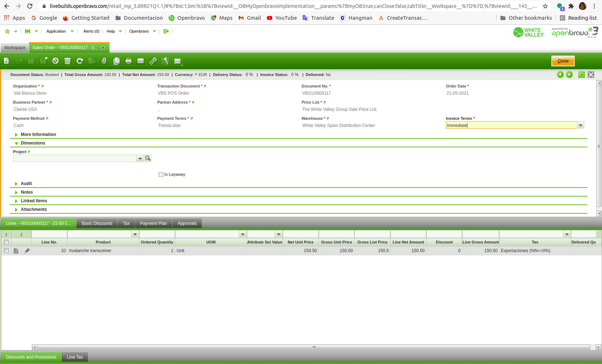Focus the Invoice Terms input field
This screenshot has width=602, height=364.
(x=511, y=125)
